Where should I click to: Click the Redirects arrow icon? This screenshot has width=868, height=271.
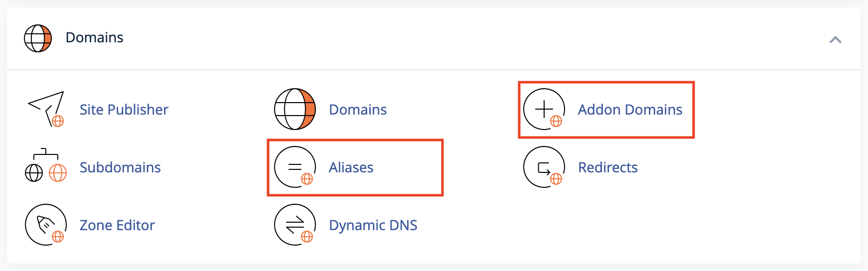click(544, 167)
